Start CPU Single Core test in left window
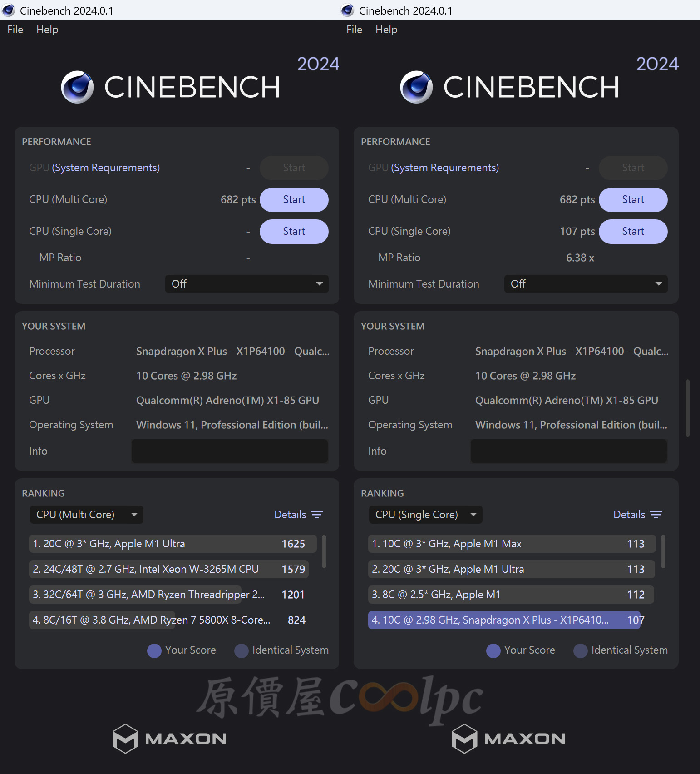 coord(294,232)
